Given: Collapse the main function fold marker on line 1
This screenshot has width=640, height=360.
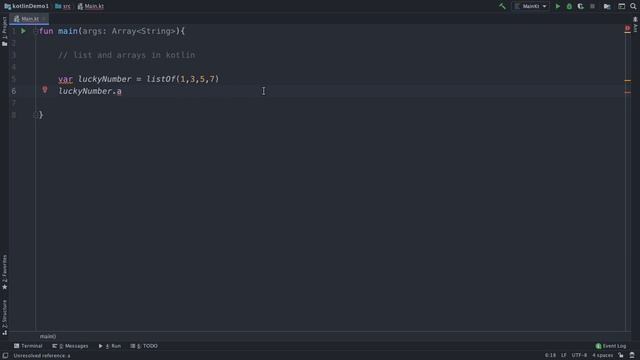Looking at the screenshot, I should [36, 31].
